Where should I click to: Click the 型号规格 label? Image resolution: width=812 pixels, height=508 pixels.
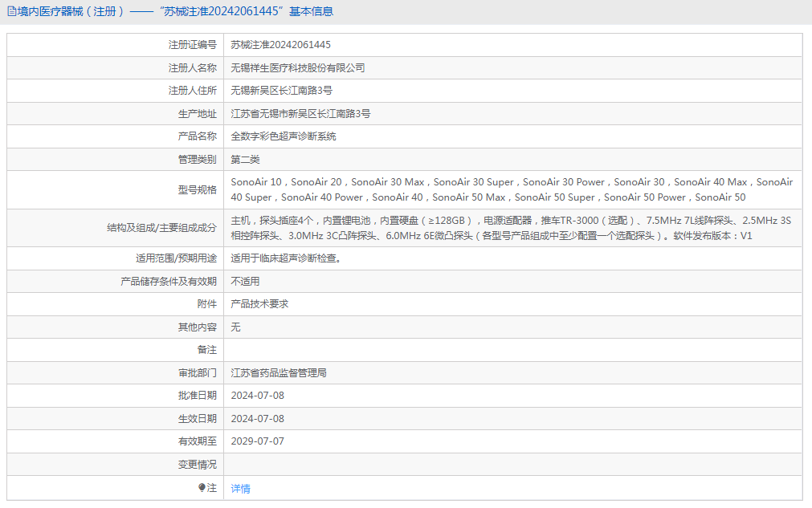point(198,190)
